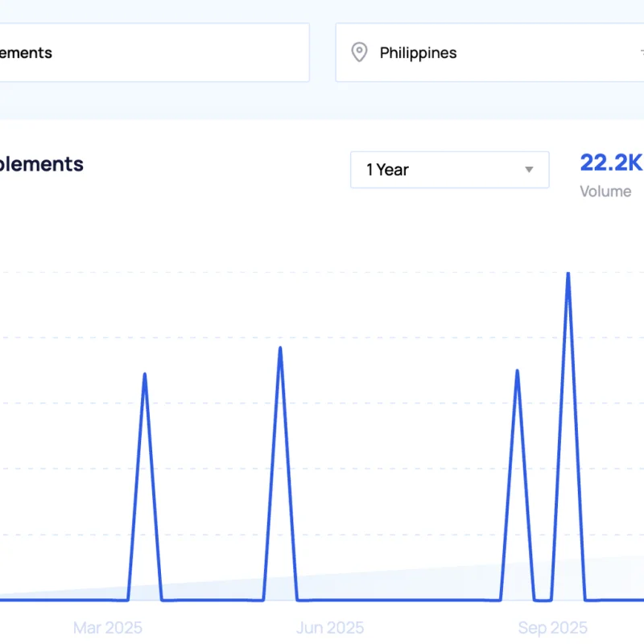Select the chart peak before Mar 2025

(x=144, y=375)
